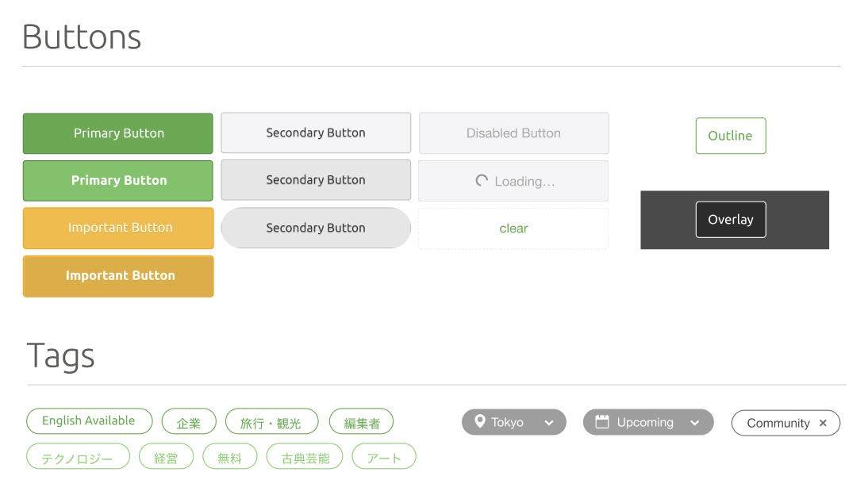The image size is (868, 499).
Task: Click the Tags section heading
Action: pyautogui.click(x=61, y=355)
